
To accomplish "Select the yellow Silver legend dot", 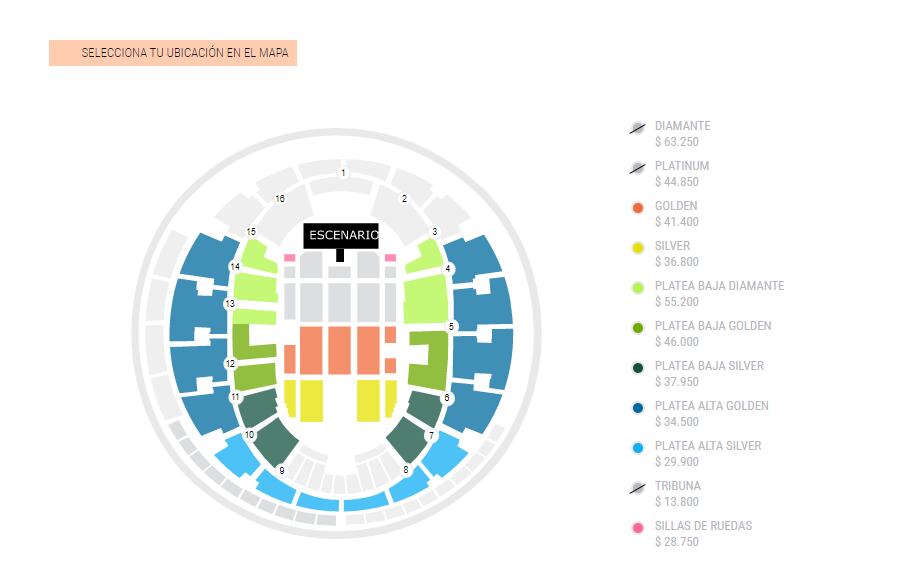I will [637, 248].
